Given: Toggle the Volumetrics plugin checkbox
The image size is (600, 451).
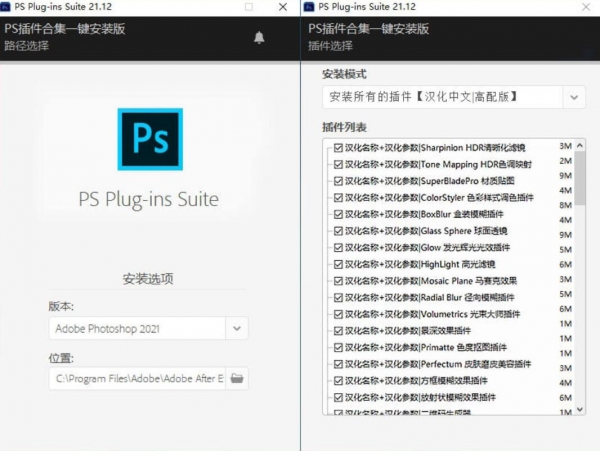Looking at the screenshot, I should (x=338, y=314).
